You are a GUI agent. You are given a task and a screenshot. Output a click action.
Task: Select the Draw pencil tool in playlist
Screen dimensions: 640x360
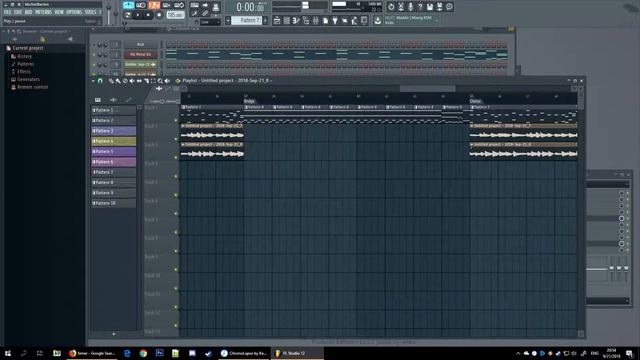(x=111, y=81)
